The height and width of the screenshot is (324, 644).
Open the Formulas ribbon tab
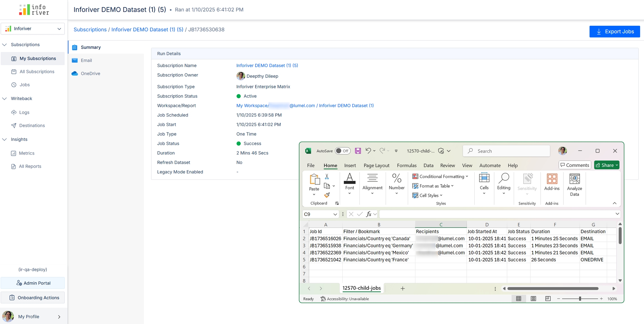(406, 165)
